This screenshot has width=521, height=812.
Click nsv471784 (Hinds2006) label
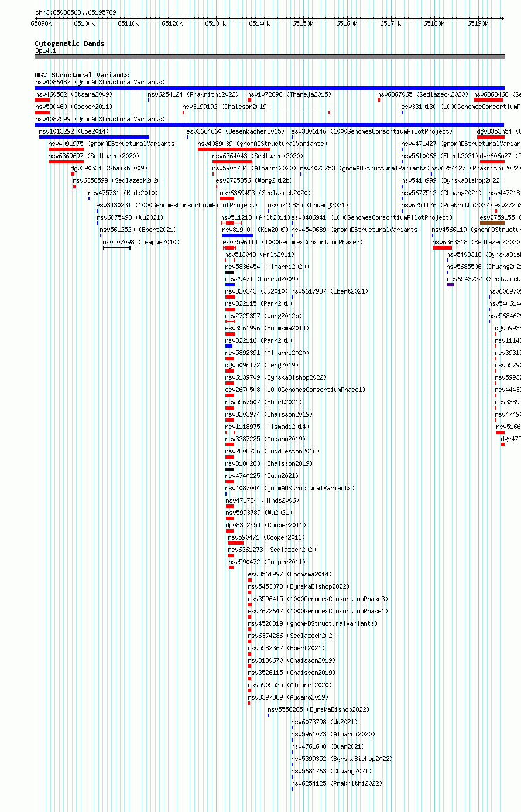pyautogui.click(x=262, y=500)
